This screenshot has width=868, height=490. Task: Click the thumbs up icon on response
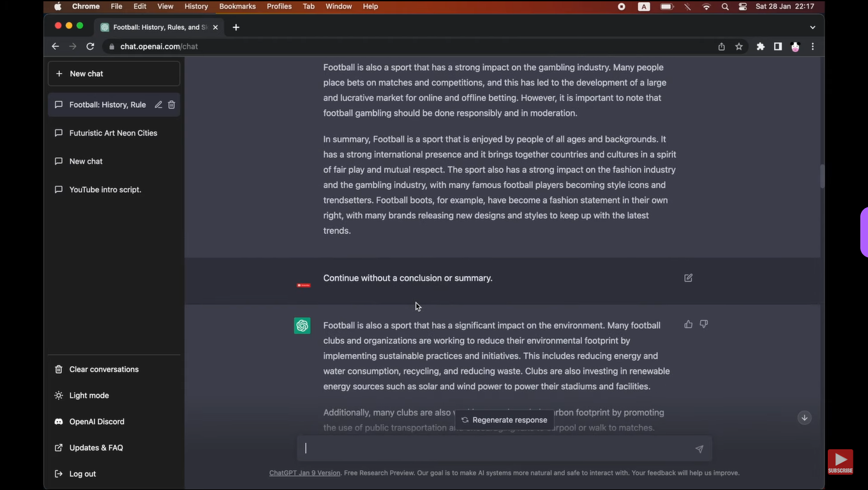[x=688, y=324]
